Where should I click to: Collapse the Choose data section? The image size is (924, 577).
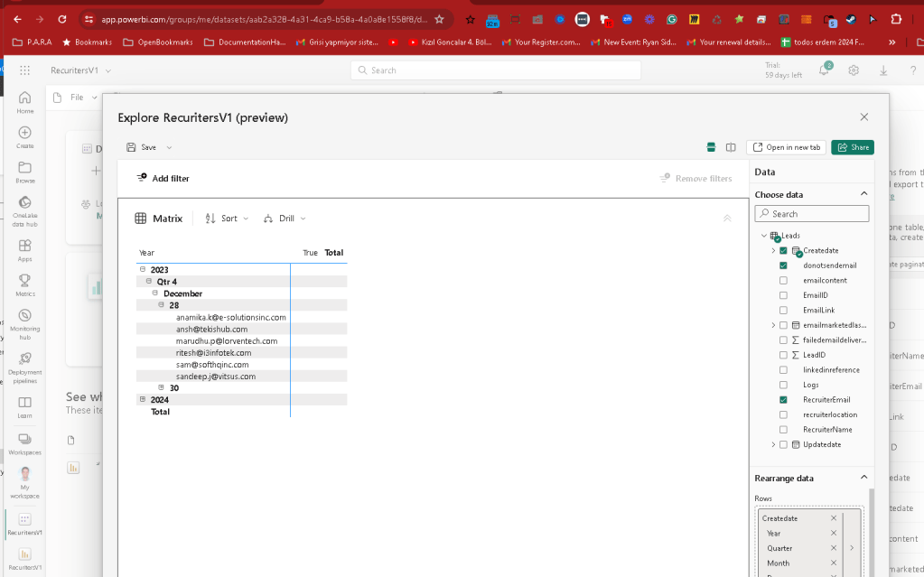863,194
